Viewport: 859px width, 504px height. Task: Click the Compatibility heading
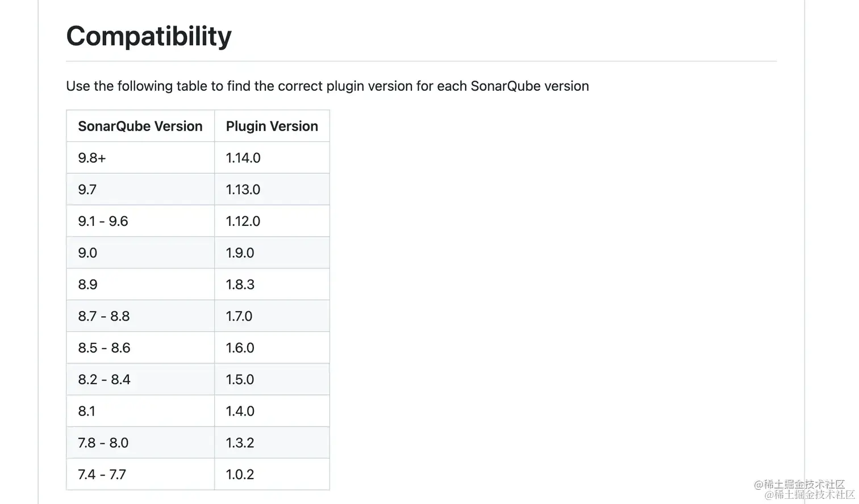point(149,36)
